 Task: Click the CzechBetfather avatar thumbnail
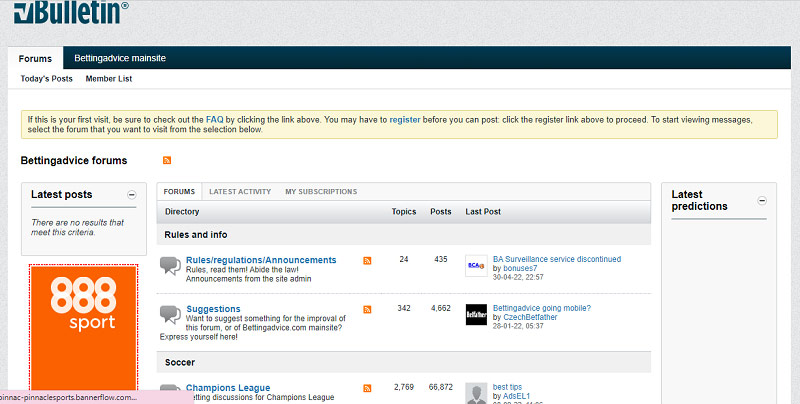tap(476, 315)
